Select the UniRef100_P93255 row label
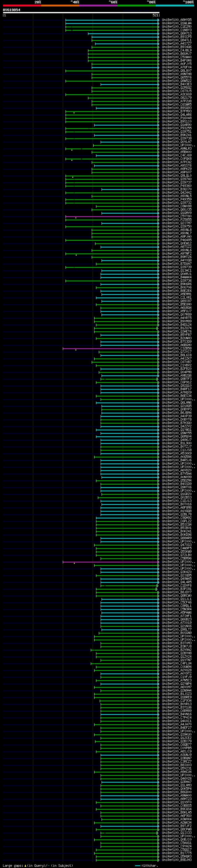The height and width of the screenshot is (868, 197). pyautogui.click(x=177, y=128)
